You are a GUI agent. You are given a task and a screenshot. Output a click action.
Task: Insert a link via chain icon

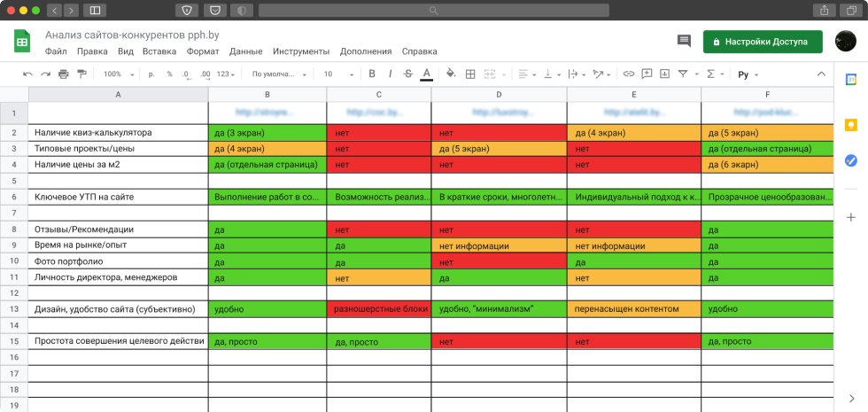(x=628, y=74)
